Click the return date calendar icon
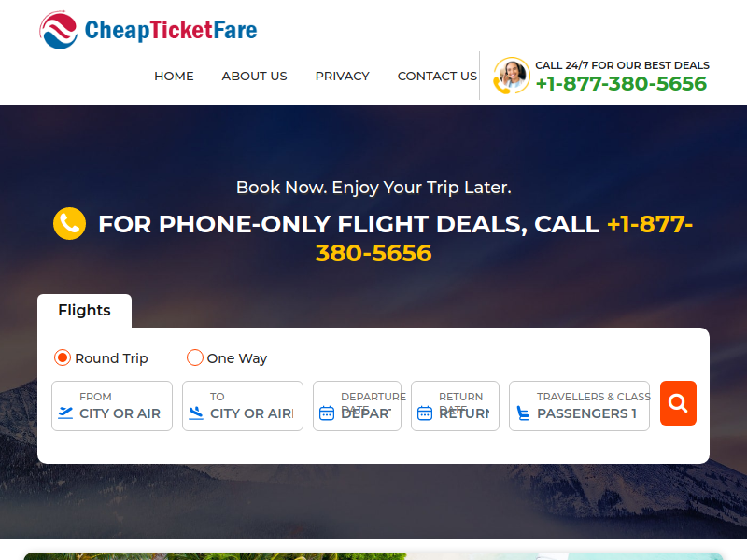Screen dimensions: 747x560 (425, 413)
